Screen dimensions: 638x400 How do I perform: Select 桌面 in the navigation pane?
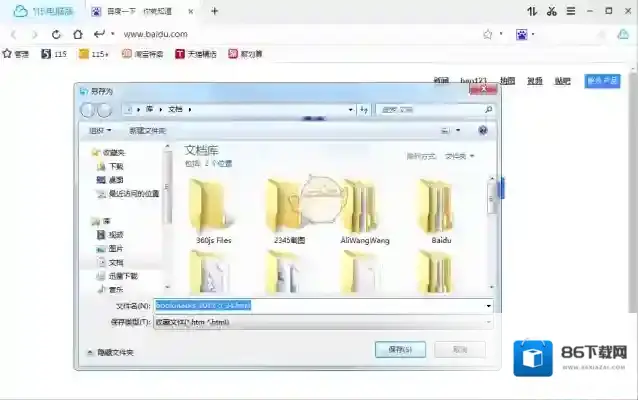pos(110,180)
